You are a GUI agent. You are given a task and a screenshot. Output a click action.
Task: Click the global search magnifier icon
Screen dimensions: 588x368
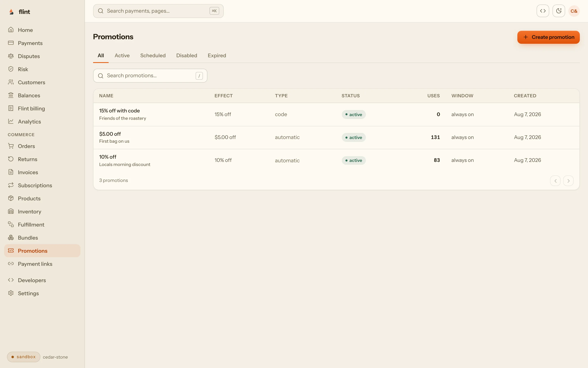(x=101, y=11)
